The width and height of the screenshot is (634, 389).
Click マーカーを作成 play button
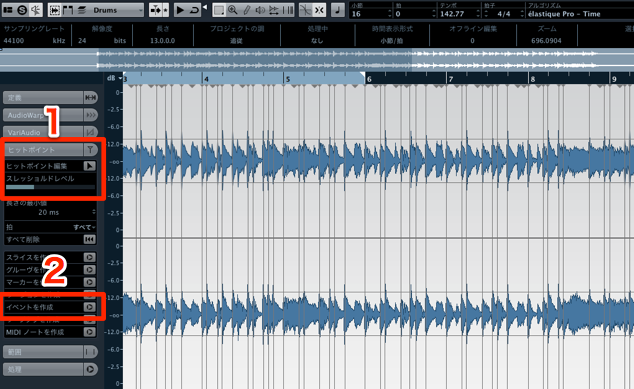click(x=89, y=282)
